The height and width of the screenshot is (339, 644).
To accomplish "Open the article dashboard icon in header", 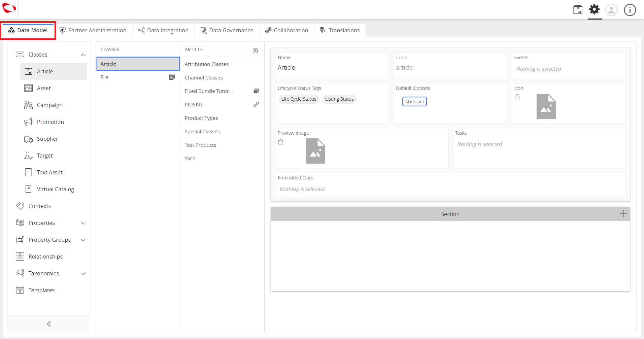I will point(578,10).
